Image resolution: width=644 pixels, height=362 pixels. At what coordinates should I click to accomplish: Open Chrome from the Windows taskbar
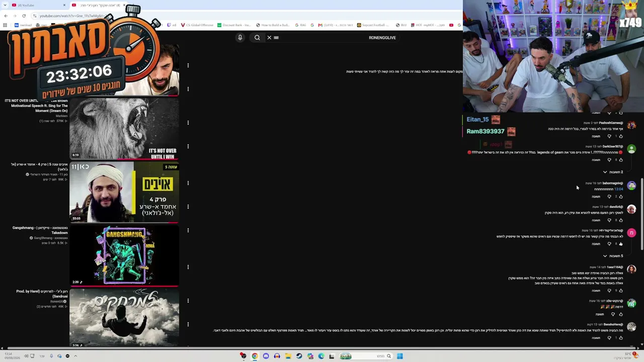tap(255, 356)
